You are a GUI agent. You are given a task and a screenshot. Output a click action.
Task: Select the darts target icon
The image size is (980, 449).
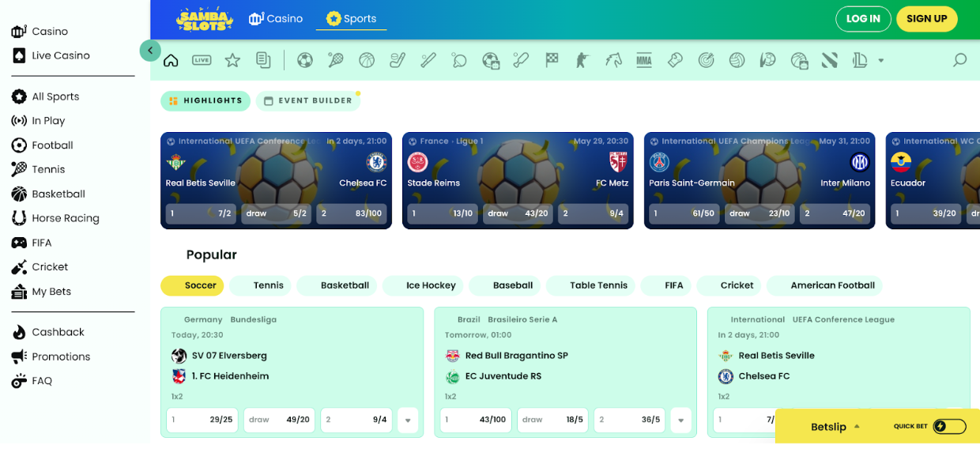coord(706,60)
